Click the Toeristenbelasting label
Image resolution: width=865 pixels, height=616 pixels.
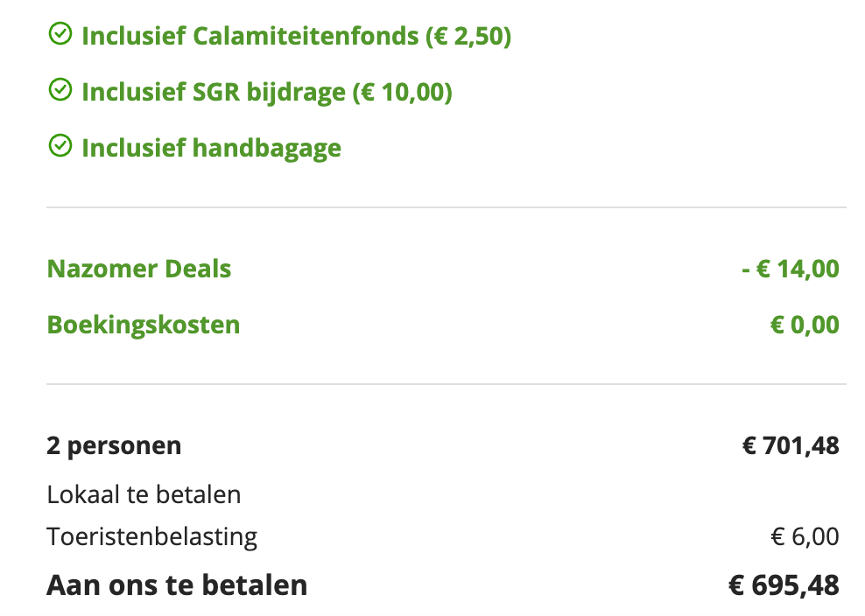pyautogui.click(x=152, y=535)
